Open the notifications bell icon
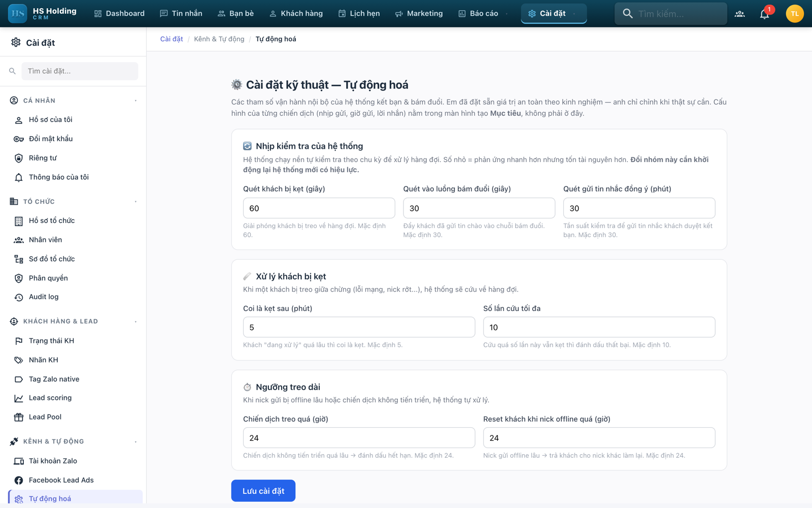Viewport: 812px width, 508px height. pos(764,14)
